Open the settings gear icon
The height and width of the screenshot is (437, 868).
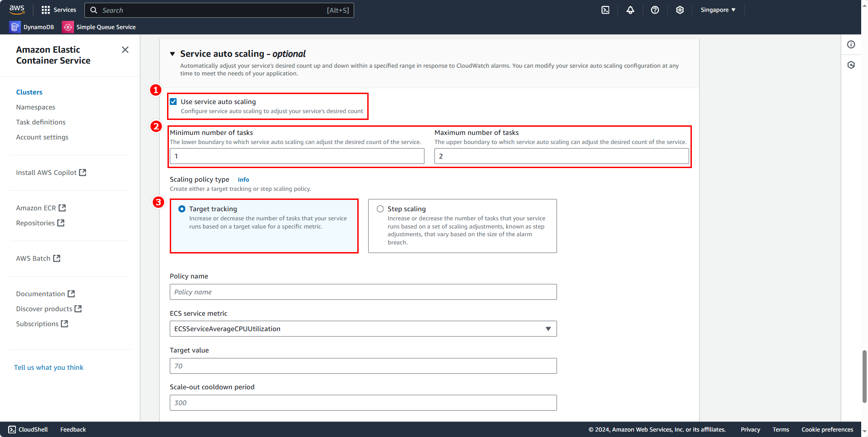680,10
